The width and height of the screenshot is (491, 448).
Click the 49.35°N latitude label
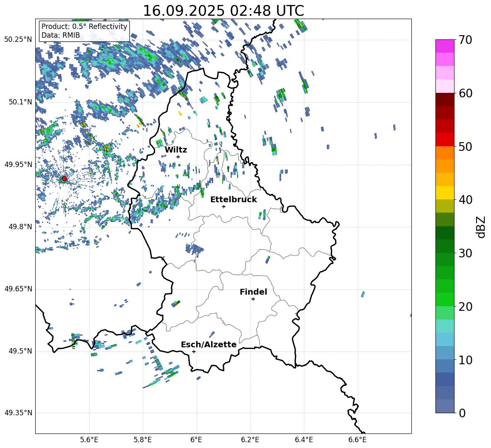tap(18, 413)
